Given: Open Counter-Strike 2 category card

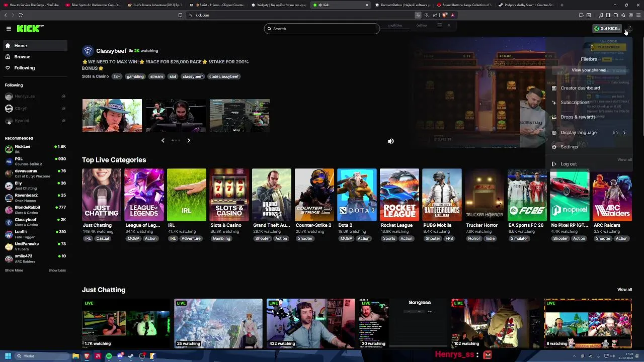Looking at the screenshot, I should coord(314,195).
